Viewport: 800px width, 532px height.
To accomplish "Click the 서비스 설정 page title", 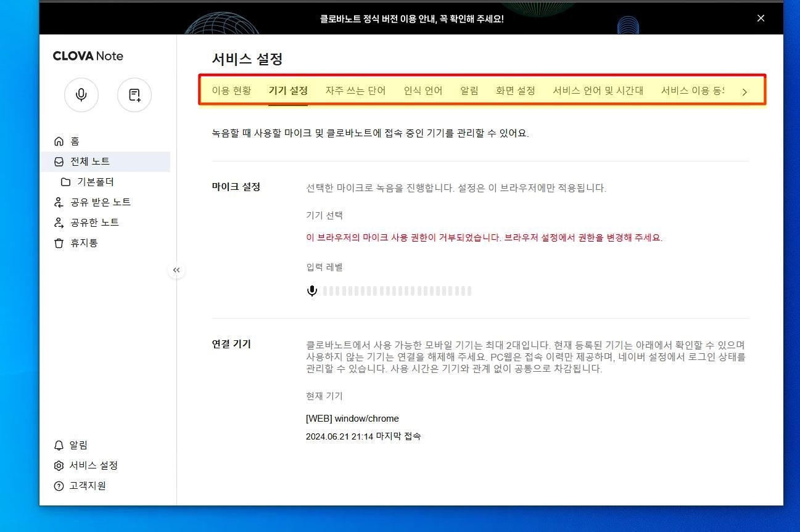I will pos(247,59).
